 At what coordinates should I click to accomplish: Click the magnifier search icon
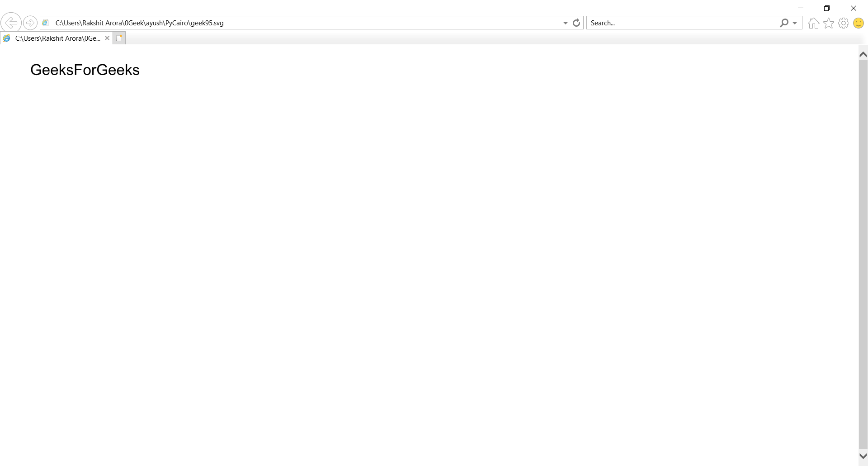[x=784, y=23]
